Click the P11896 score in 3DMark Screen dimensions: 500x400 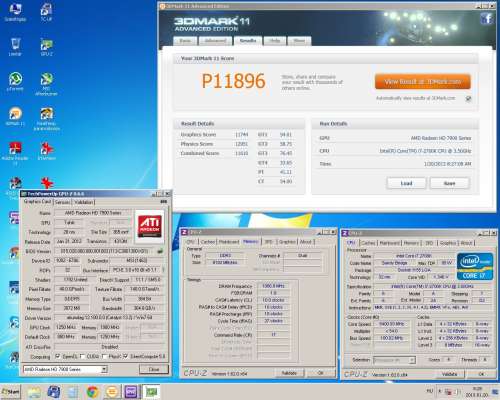click(x=233, y=81)
